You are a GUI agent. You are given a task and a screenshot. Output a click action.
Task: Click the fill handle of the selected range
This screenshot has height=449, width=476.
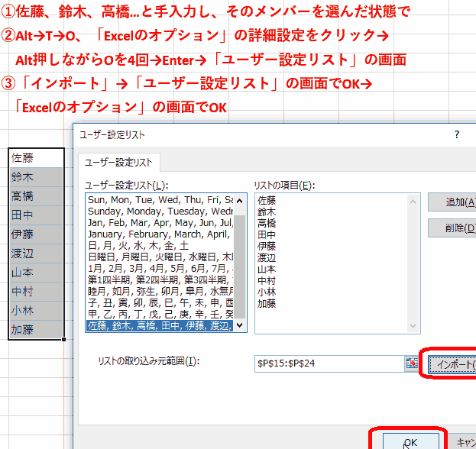[x=63, y=340]
